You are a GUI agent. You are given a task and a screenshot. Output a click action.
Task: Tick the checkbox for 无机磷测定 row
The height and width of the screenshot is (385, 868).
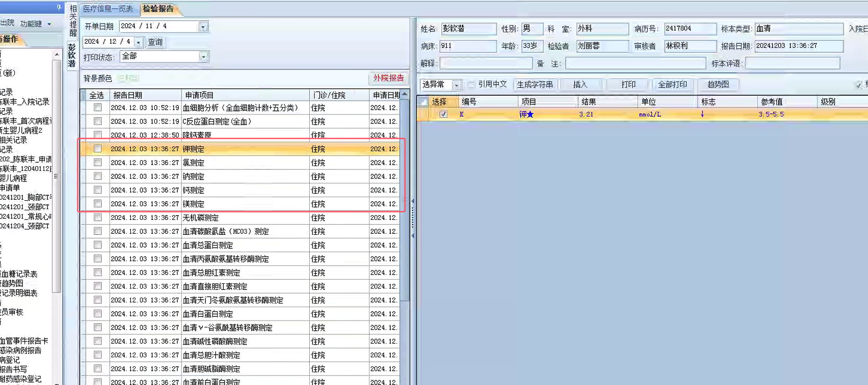pos(97,217)
